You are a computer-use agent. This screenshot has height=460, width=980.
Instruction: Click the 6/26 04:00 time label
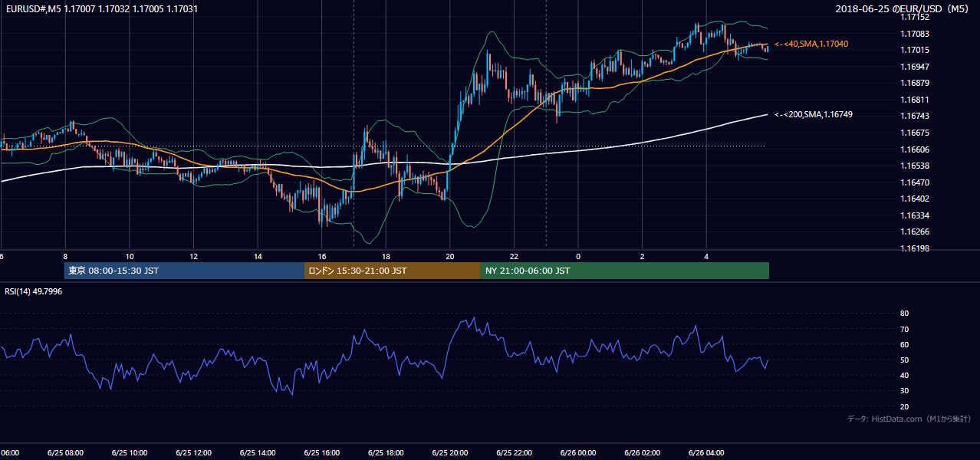707,452
